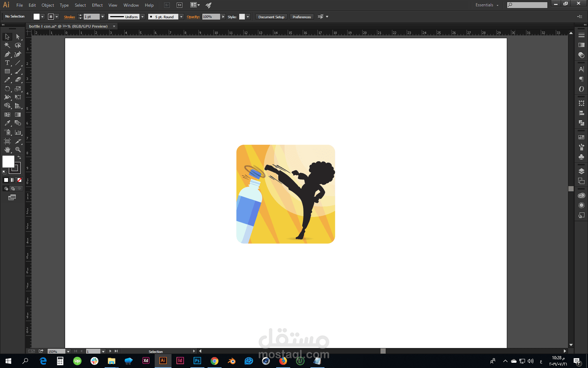Set paint mode to Gradient
Image resolution: width=588 pixels, height=368 pixels.
tap(13, 180)
